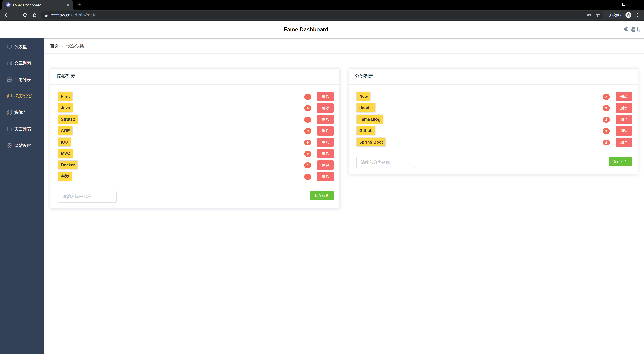Screen dimensions: 644x354
Task: Click the browser reload icon
Action: point(25,15)
